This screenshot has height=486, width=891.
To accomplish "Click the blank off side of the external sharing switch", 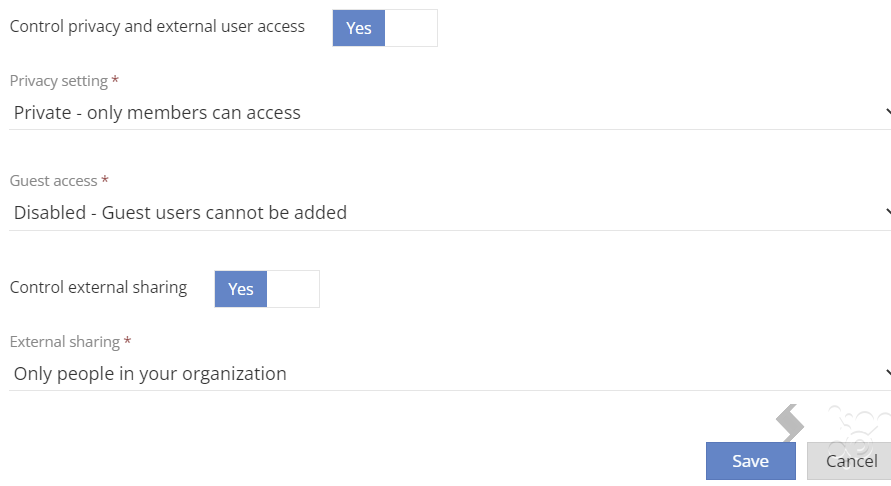I will (x=293, y=289).
